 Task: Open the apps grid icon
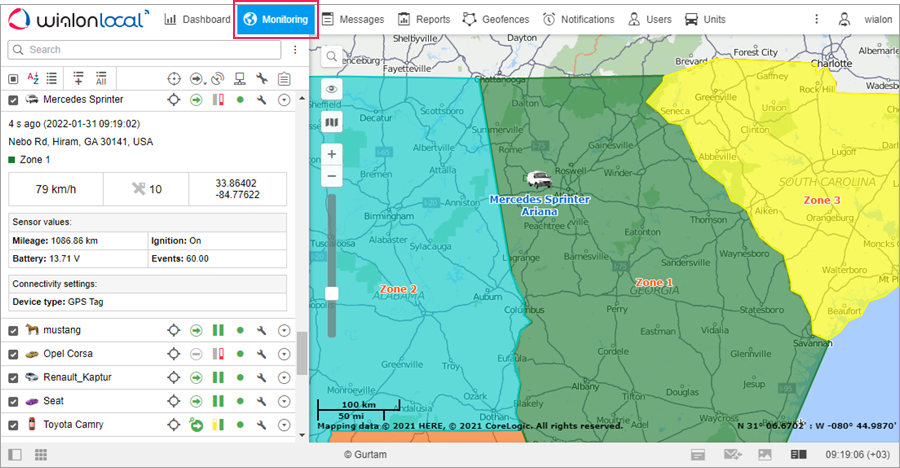click(41, 455)
